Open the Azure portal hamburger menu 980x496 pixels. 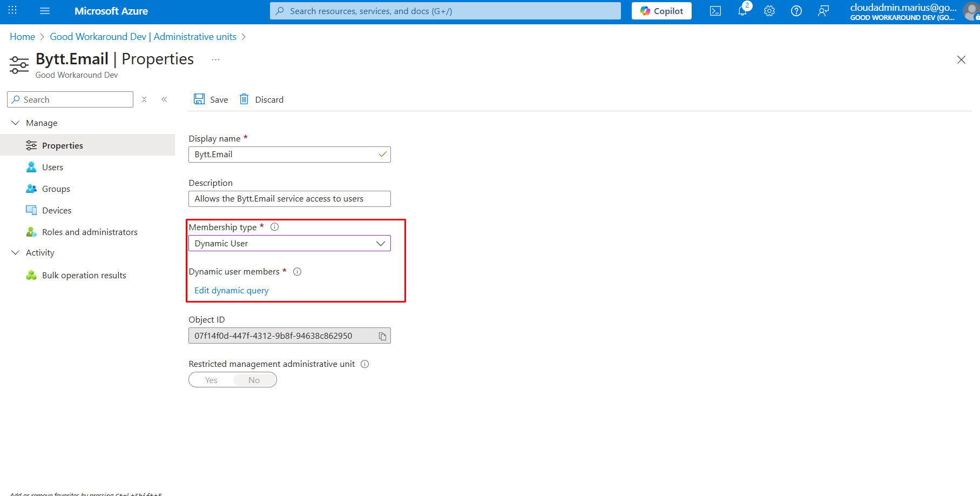tap(45, 11)
